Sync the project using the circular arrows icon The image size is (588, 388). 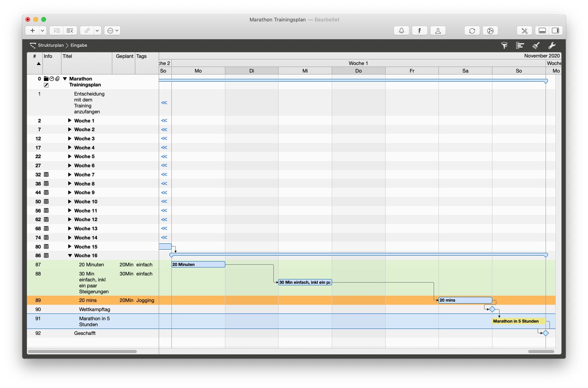[x=472, y=31]
